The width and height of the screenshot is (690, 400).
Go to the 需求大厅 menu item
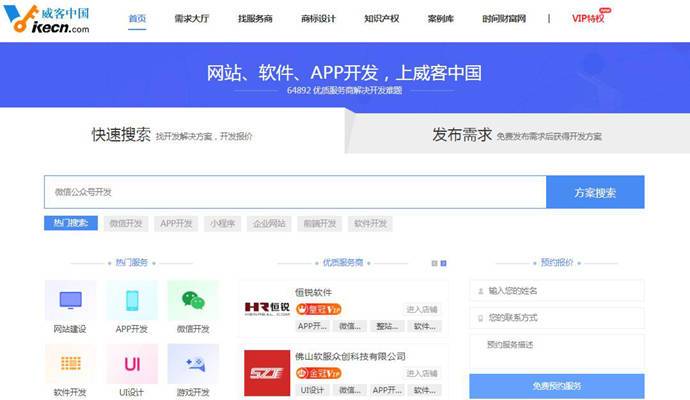point(191,18)
